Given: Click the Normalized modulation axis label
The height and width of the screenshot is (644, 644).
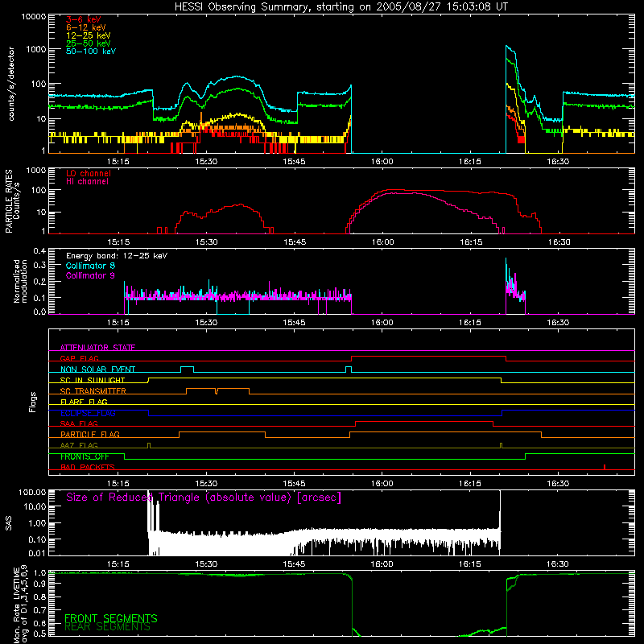Looking at the screenshot, I should pos(20,281).
